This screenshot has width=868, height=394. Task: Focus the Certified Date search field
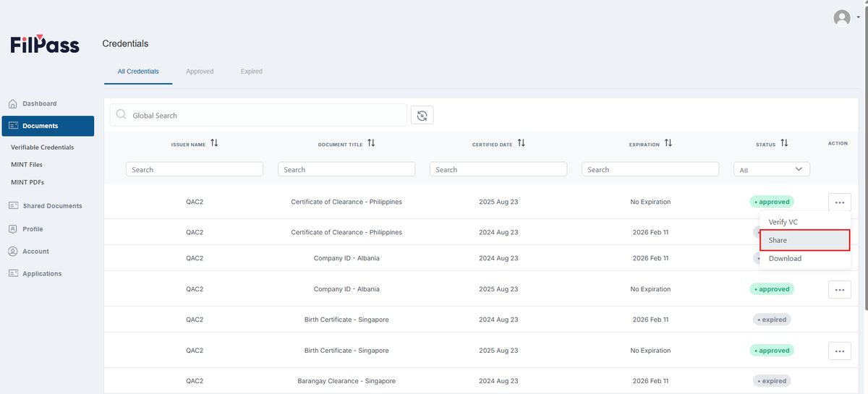coord(498,169)
